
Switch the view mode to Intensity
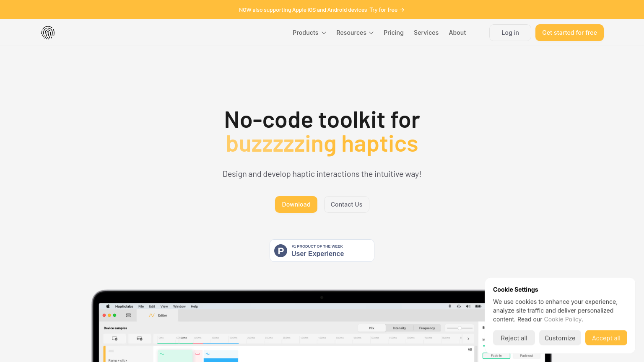point(399,328)
